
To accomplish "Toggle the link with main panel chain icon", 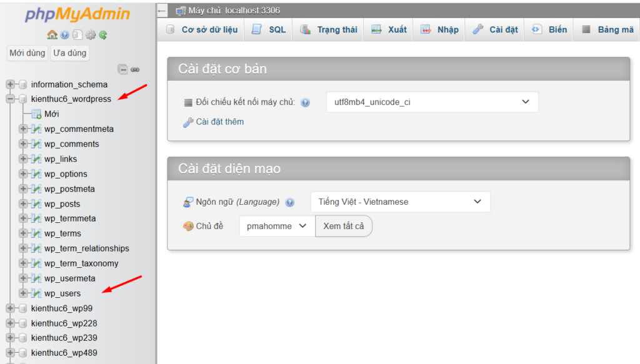I will click(x=135, y=70).
